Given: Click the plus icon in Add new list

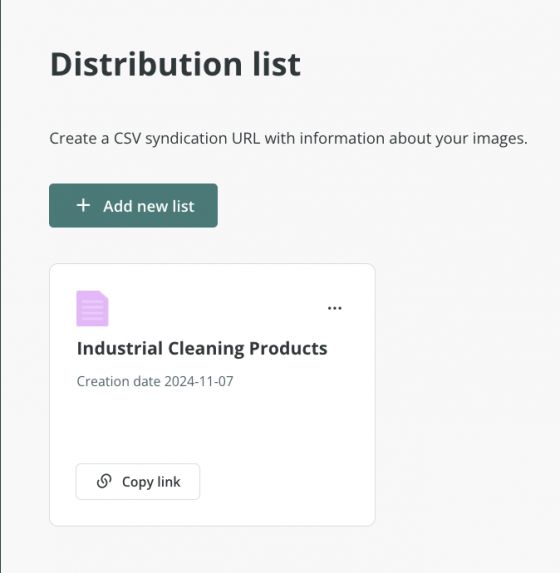Looking at the screenshot, I should [83, 205].
